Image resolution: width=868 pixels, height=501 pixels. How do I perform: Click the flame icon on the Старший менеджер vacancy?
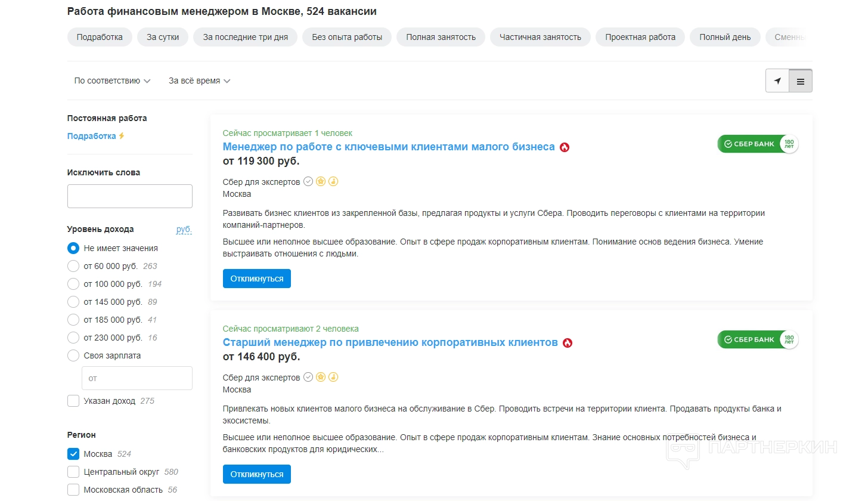point(568,343)
